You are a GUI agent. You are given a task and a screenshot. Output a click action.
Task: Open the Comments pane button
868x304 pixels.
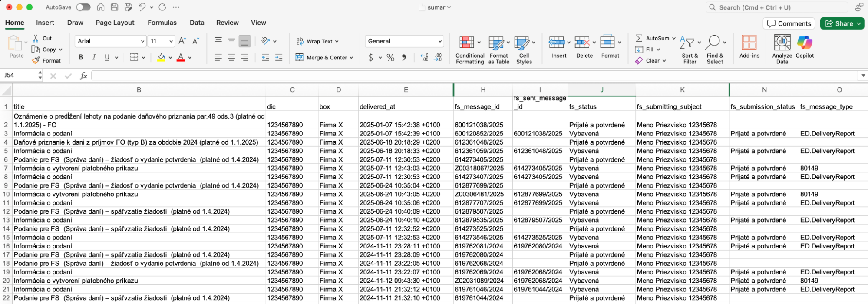pyautogui.click(x=789, y=23)
